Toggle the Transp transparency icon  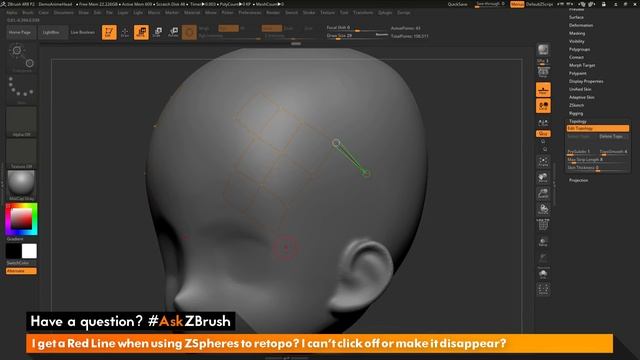543,242
